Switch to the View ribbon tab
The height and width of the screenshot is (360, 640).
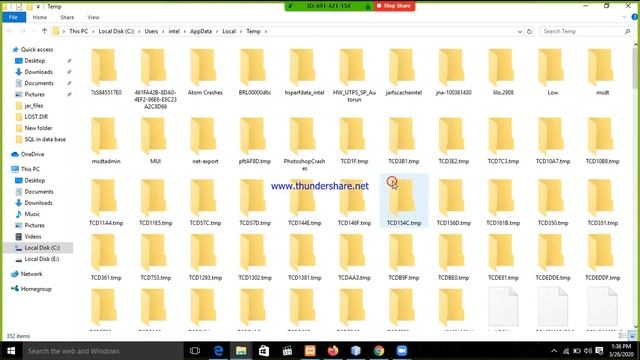pyautogui.click(x=93, y=17)
